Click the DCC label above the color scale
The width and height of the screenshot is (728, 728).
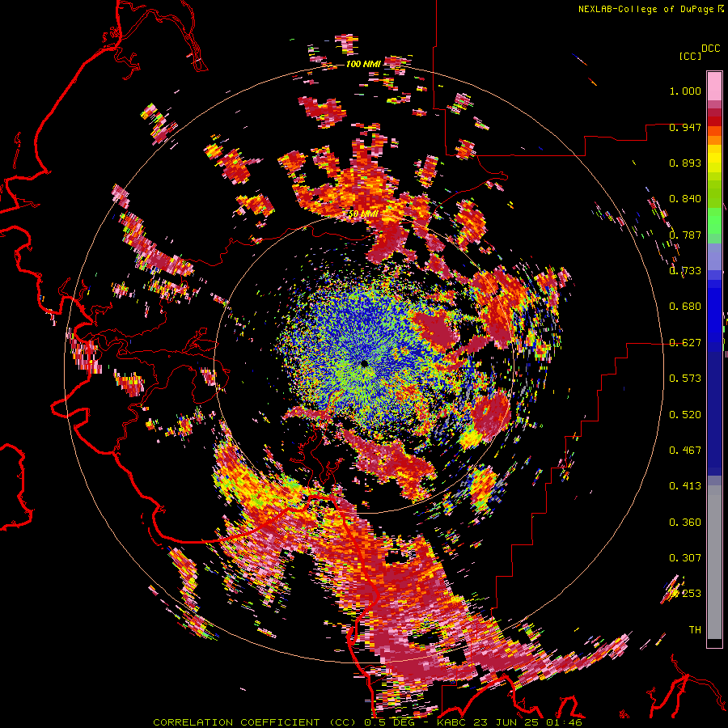(711, 49)
